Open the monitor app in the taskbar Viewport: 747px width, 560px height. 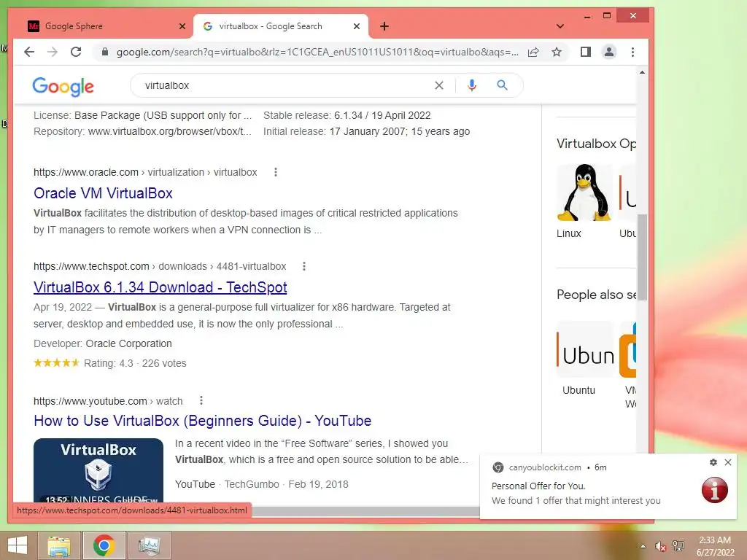[x=149, y=545]
